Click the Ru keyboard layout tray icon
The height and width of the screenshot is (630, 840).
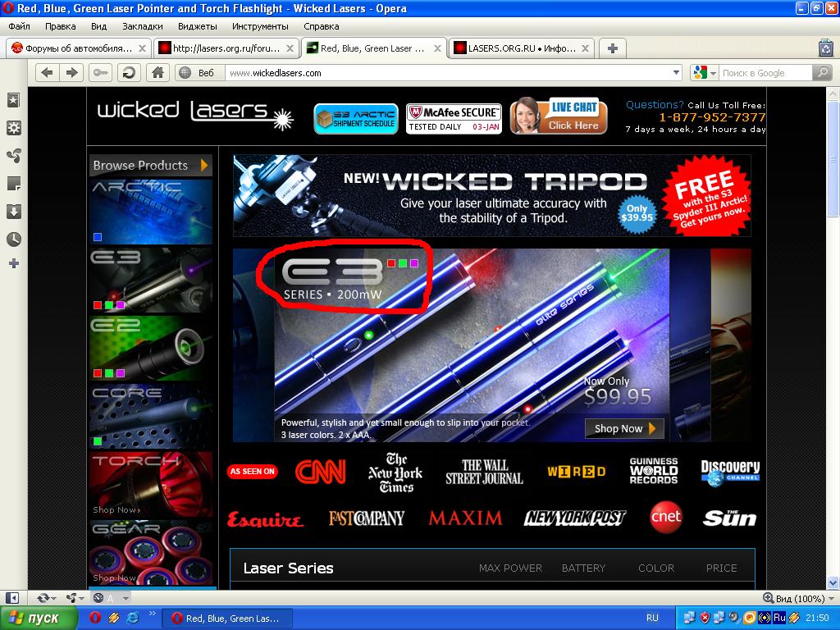pos(779,618)
